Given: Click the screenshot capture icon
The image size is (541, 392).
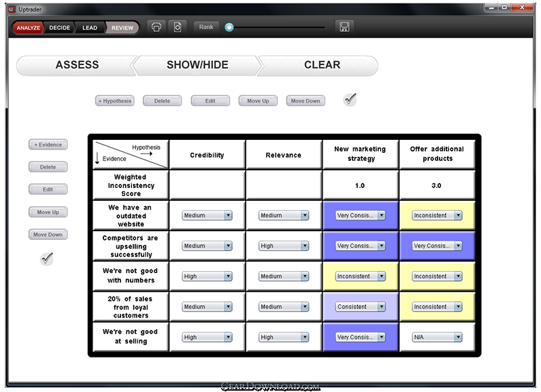Looking at the screenshot, I should (x=177, y=27).
